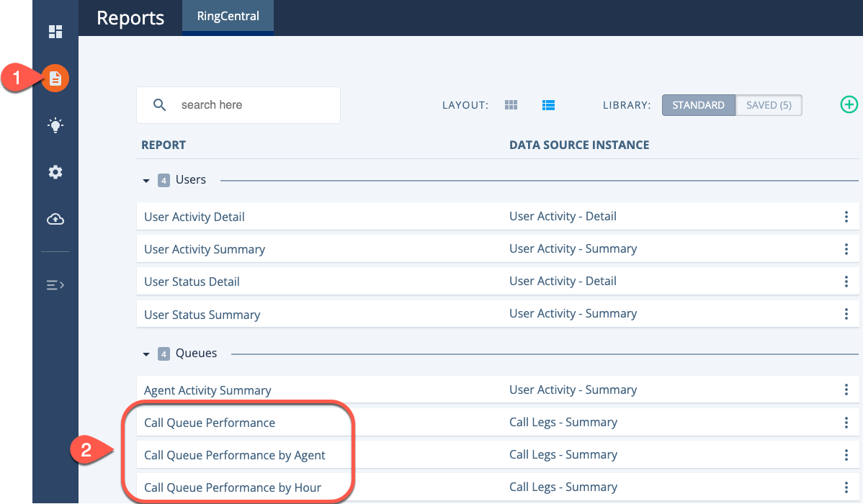Select the STANDARD library option

(x=698, y=104)
